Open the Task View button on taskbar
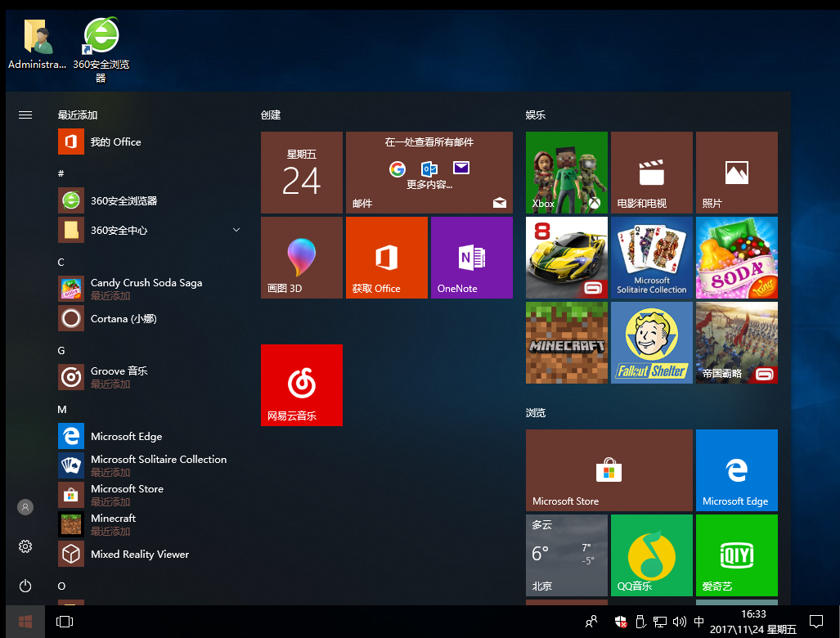840x638 pixels. click(x=65, y=622)
